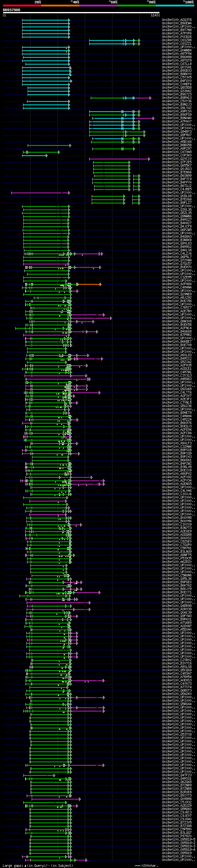Open hit UniRef100_A9TFM4
This screenshot has height=868, width=197.
[x=177, y=54]
